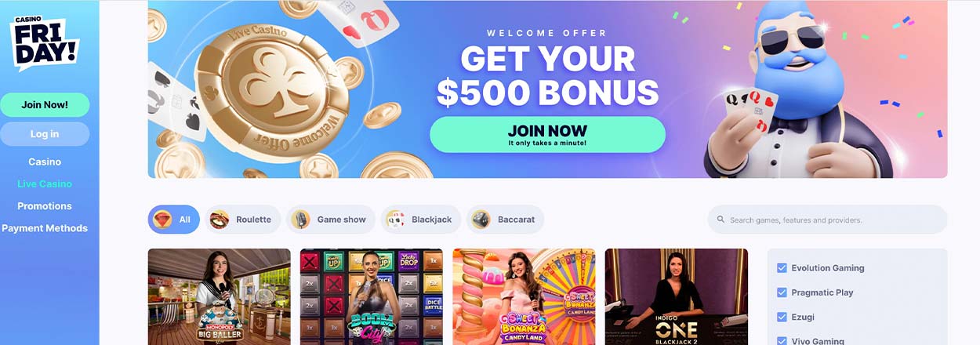Open Payment Methods in sidebar
Viewport: 980px width, 345px height.
coord(45,228)
